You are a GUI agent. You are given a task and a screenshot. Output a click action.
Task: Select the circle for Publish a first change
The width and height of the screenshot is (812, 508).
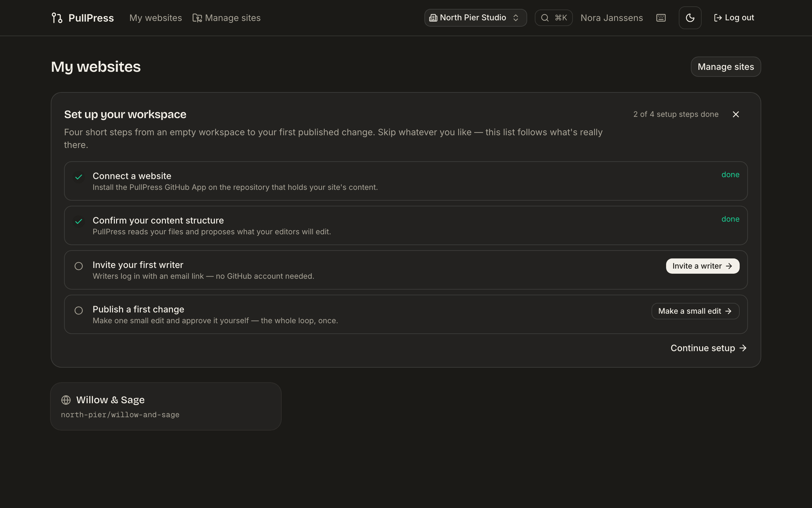(79, 311)
